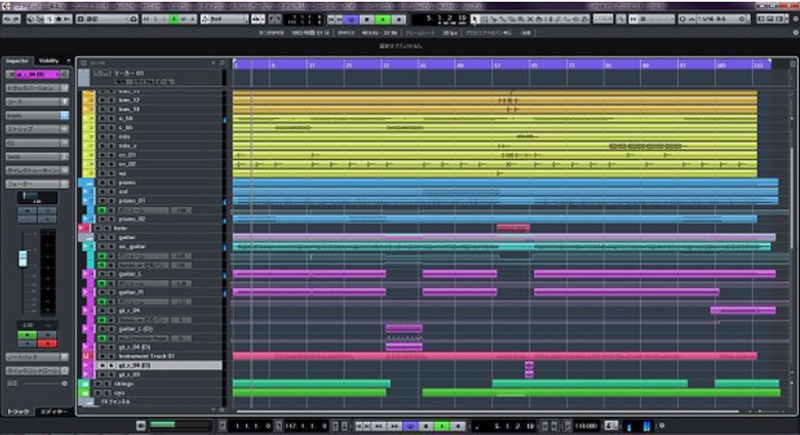Switch to the エディター tab at the inspector bottom
The height and width of the screenshot is (435, 800).
[x=54, y=412]
